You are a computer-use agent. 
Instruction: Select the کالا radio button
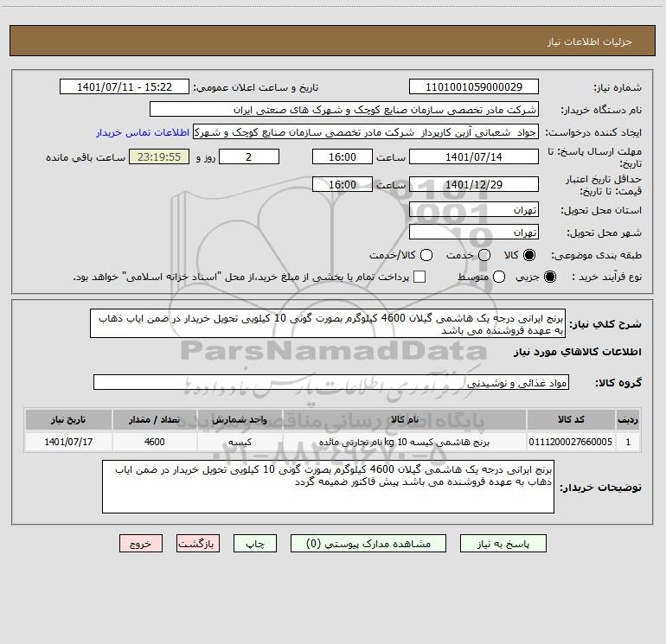pyautogui.click(x=529, y=255)
